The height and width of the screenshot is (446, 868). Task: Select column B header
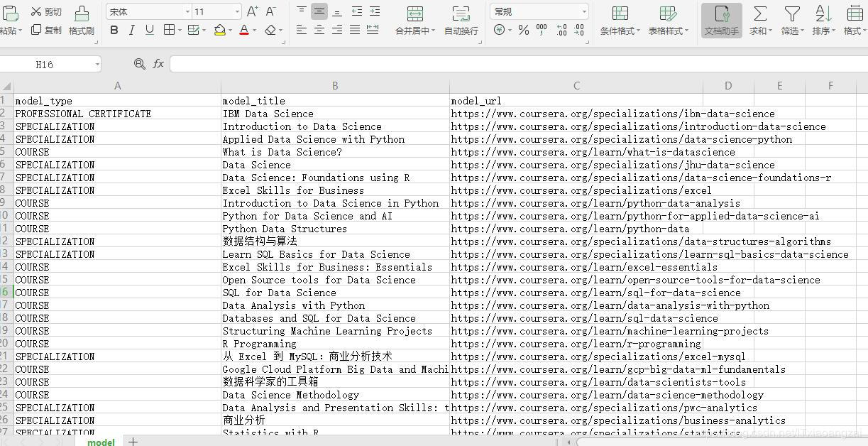(335, 86)
